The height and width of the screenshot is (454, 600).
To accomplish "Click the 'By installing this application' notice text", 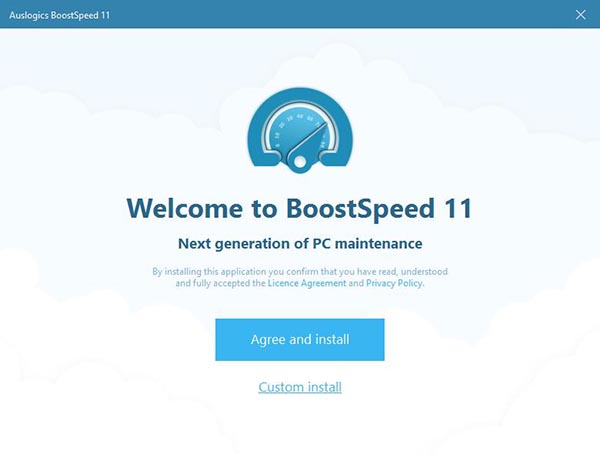I will click(x=300, y=277).
